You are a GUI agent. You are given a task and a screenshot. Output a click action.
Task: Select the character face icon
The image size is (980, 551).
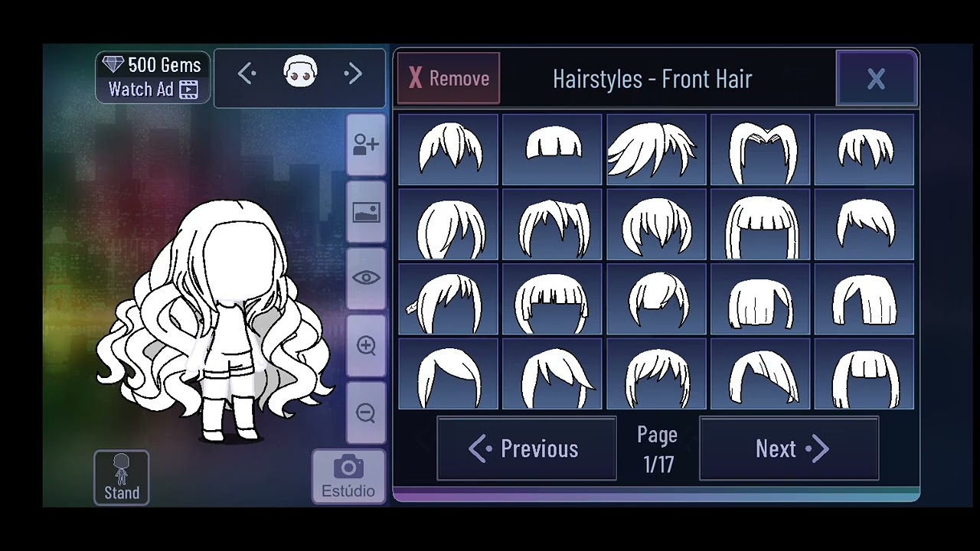point(300,72)
